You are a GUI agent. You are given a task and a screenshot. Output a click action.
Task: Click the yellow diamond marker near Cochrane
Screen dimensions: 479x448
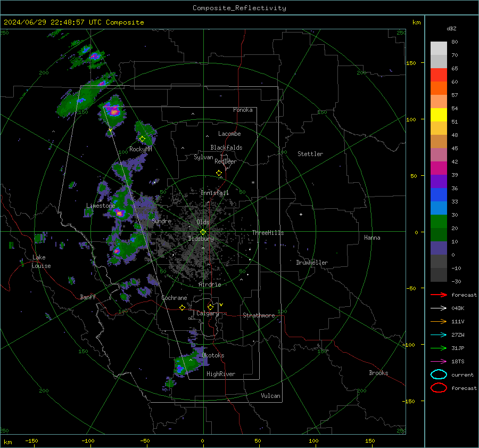[183, 308]
